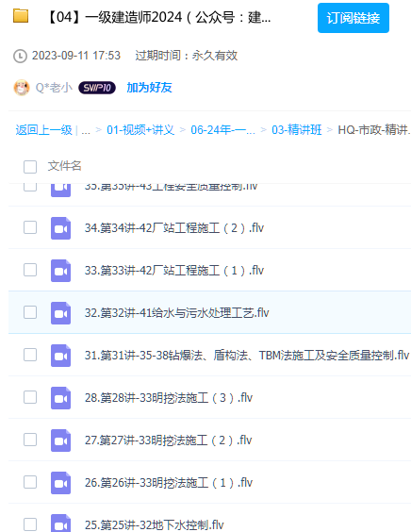The image size is (411, 532).
Task: Click the 过期时间：永久有效 text
Action: tap(186, 56)
